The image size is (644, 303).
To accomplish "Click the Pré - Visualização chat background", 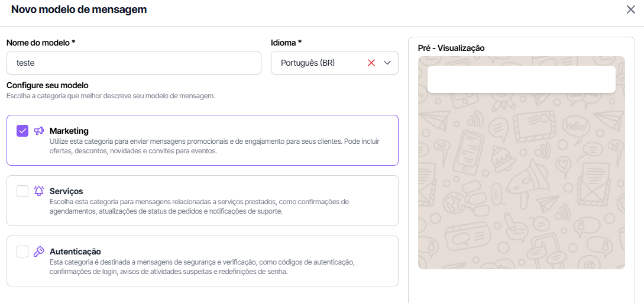I will point(521,189).
